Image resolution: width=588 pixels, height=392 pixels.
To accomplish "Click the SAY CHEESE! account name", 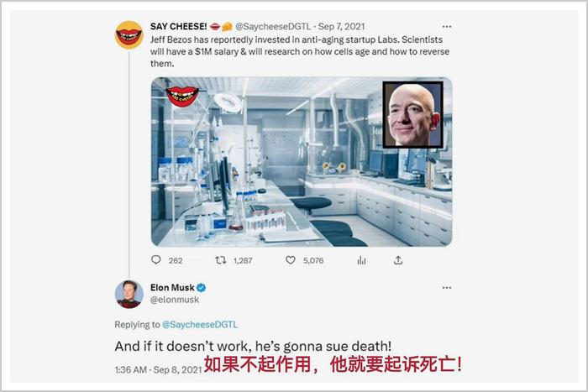I will tap(178, 27).
